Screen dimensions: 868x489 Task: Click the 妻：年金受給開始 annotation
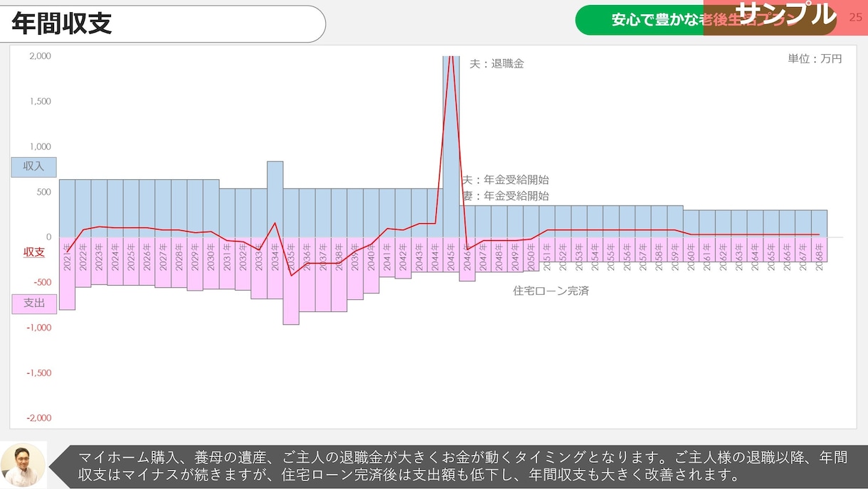tap(505, 195)
